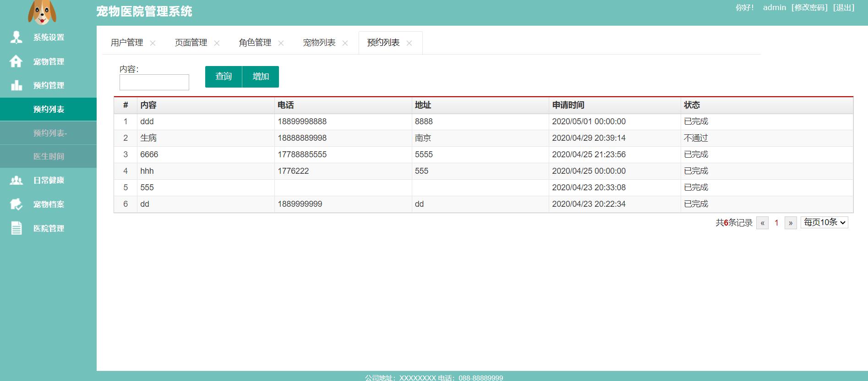Select page number 1

776,223
